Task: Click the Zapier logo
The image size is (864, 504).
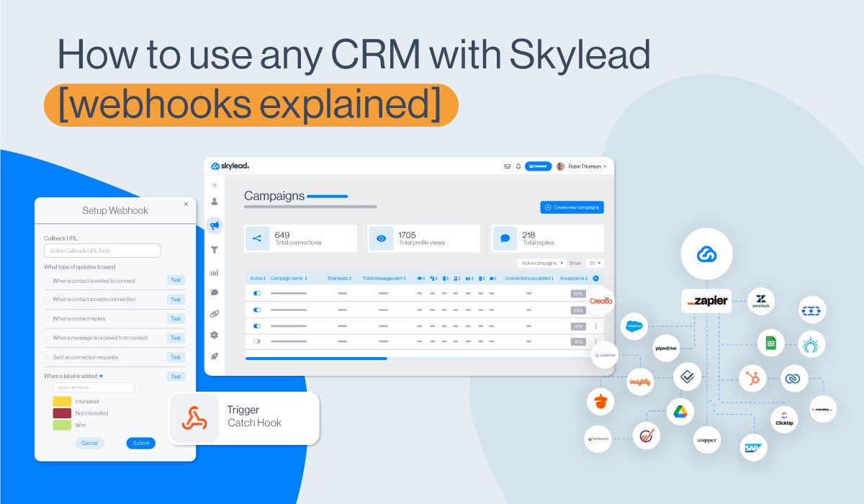Action: [x=706, y=302]
